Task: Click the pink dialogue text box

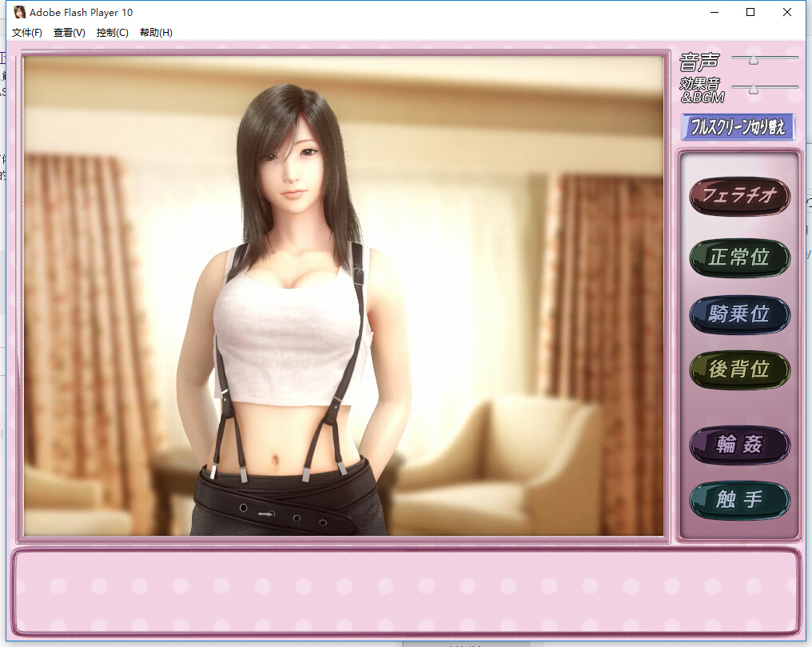Action: click(x=405, y=591)
